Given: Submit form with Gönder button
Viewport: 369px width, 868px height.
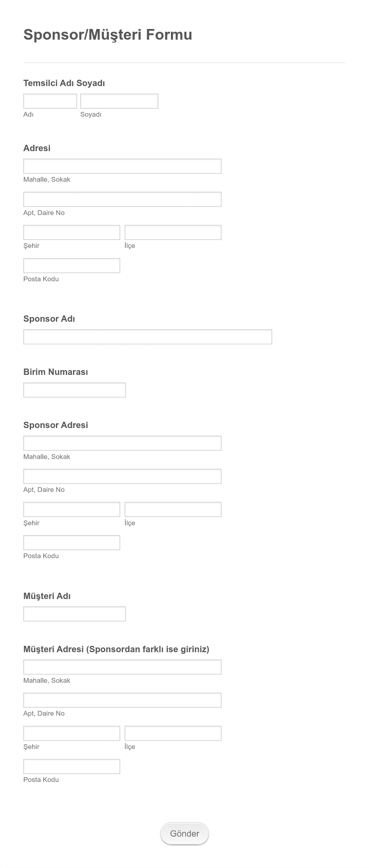Looking at the screenshot, I should [184, 833].
